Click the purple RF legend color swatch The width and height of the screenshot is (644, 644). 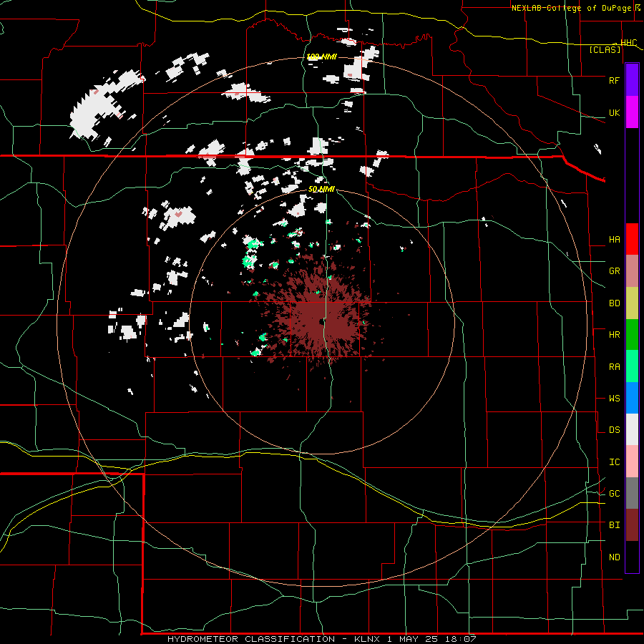pyautogui.click(x=632, y=80)
